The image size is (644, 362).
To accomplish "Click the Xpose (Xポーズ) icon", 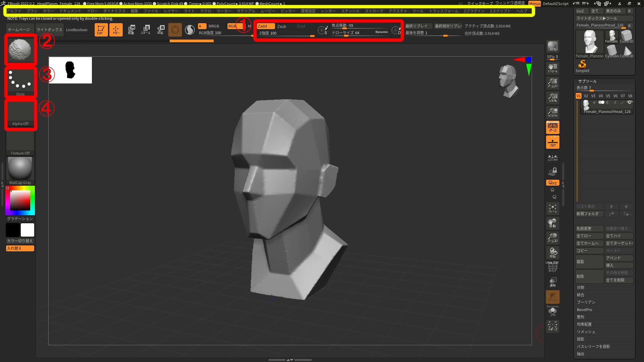I will click(552, 326).
